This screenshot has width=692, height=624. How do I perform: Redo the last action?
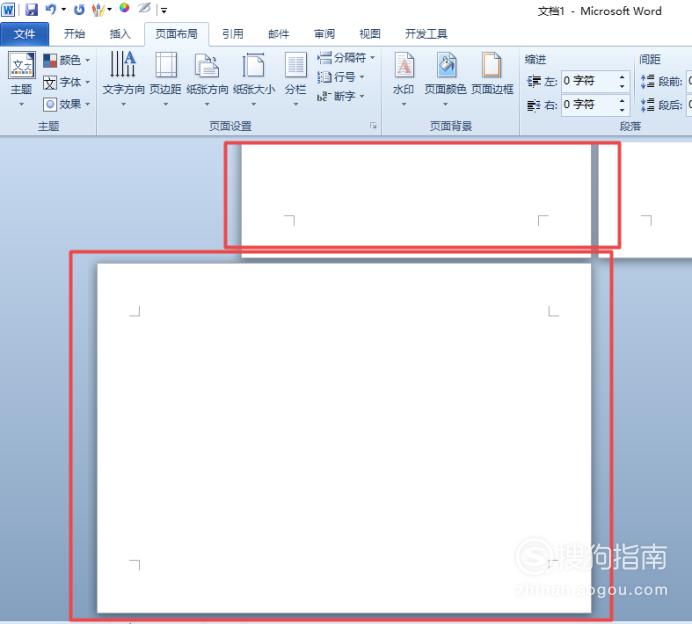79,9
